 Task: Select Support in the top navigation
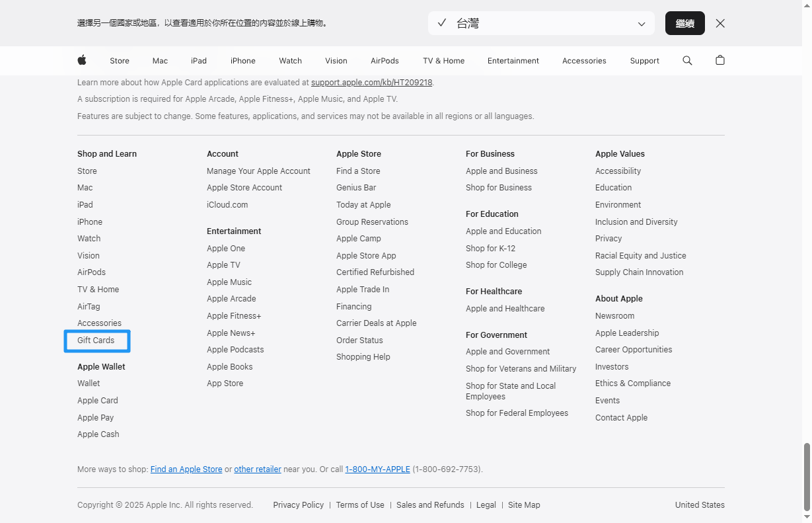(644, 60)
